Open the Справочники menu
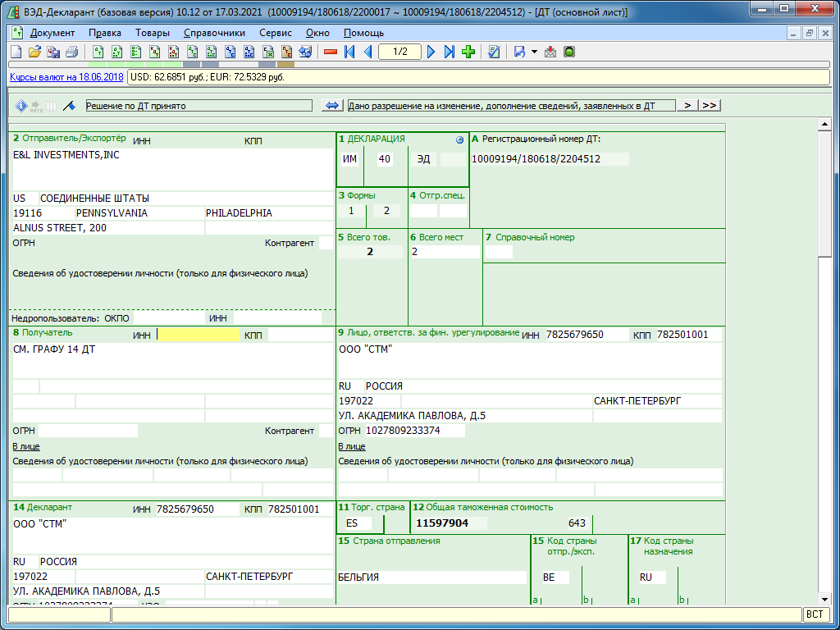The width and height of the screenshot is (840, 630). coord(214,33)
